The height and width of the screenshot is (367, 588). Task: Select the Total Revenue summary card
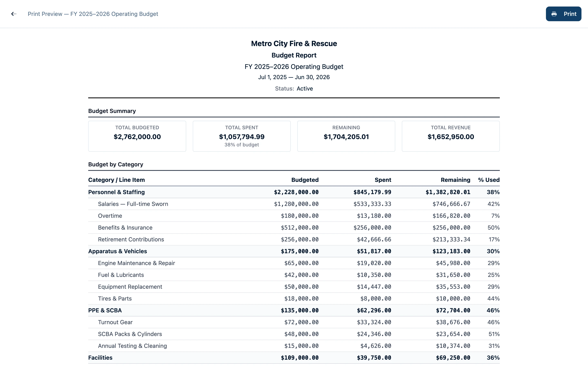[x=450, y=136]
